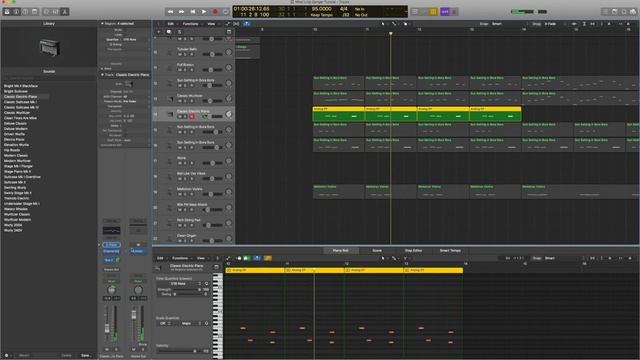Select Classic Electric Piano in Library list

20,97
